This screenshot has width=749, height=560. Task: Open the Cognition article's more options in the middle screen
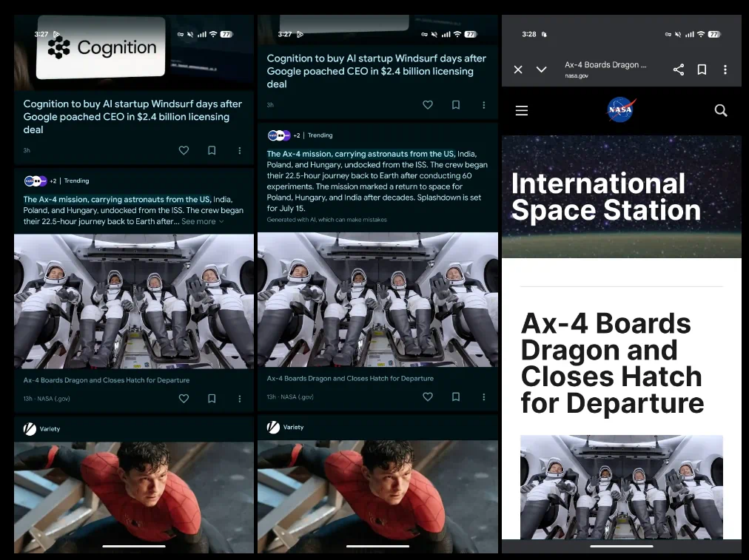coord(484,104)
